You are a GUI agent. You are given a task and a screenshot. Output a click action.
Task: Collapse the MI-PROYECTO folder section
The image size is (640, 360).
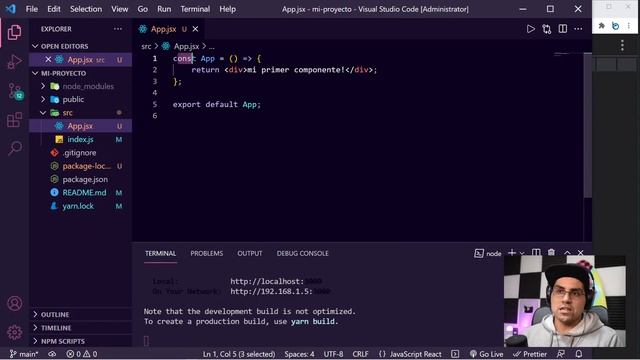click(x=80, y=73)
